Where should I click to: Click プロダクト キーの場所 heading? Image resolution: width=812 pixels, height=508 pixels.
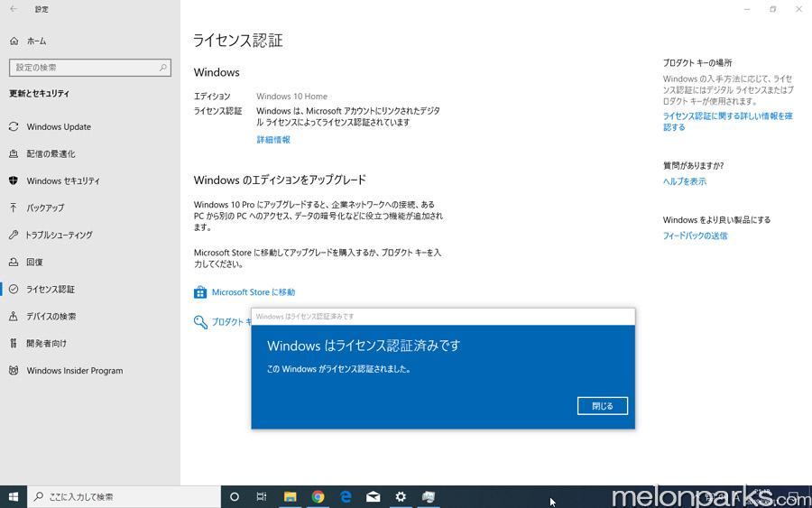pos(697,62)
